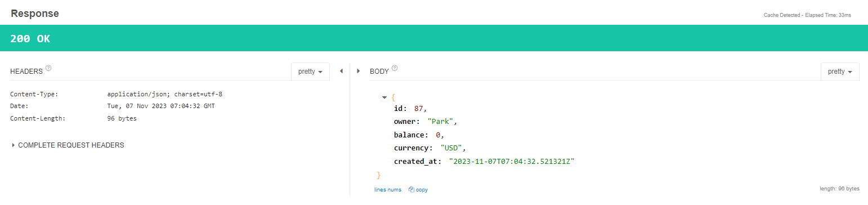
Task: Click the balance key in JSON
Action: click(411, 135)
